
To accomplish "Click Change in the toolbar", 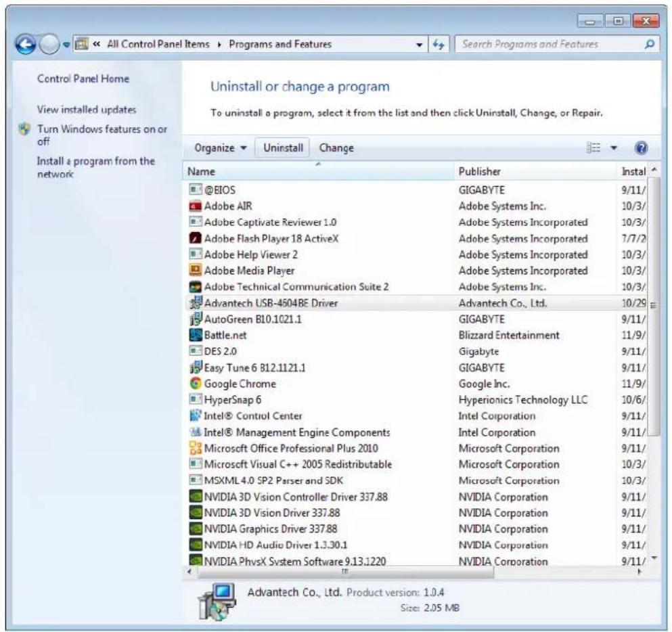I will 336,148.
